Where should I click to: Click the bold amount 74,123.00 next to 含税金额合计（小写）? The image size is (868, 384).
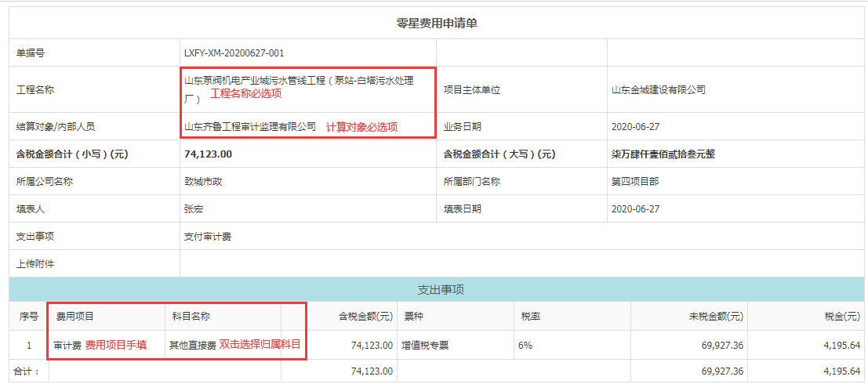coord(208,154)
